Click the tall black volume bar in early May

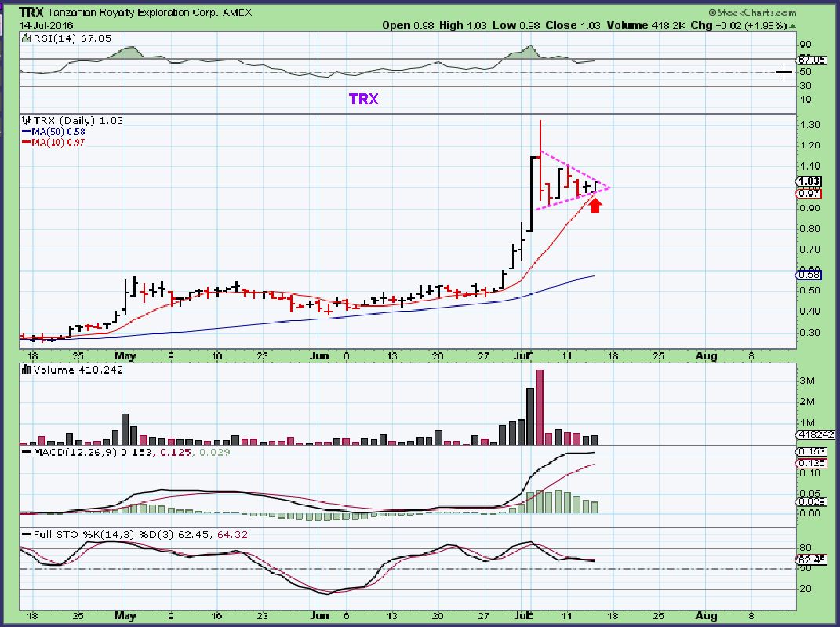tap(125, 429)
